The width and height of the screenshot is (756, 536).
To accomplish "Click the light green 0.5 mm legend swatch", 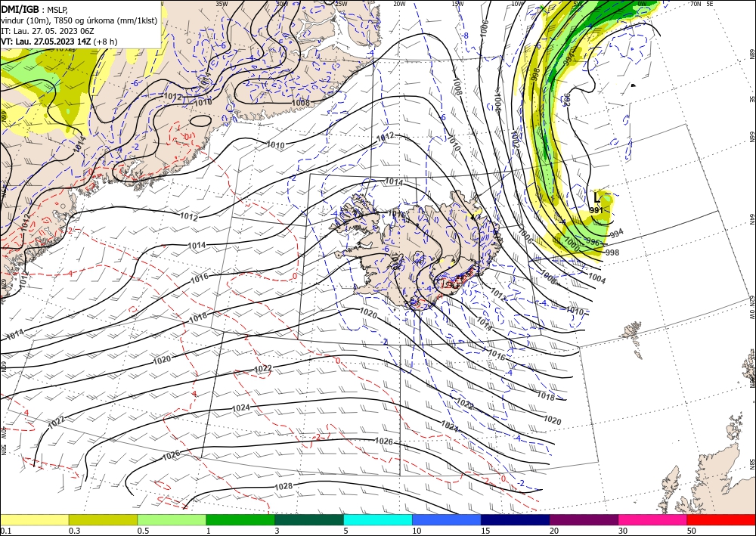I will (172, 519).
